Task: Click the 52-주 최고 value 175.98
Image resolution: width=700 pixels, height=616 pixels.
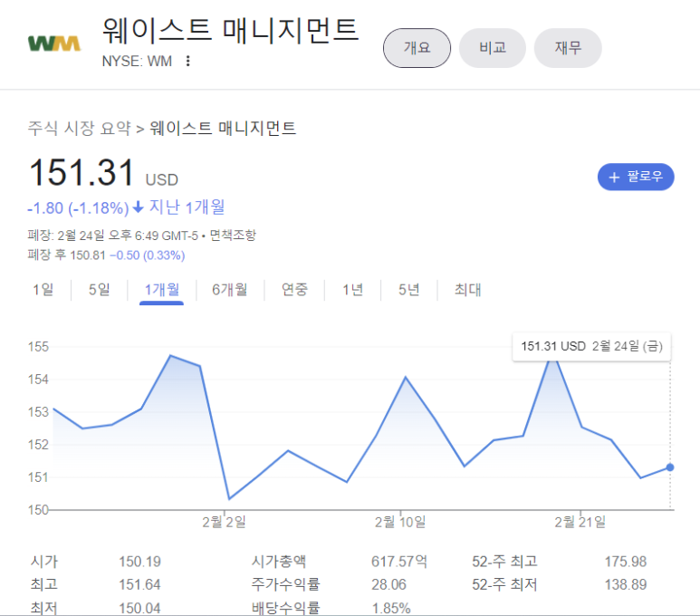Action: [626, 562]
